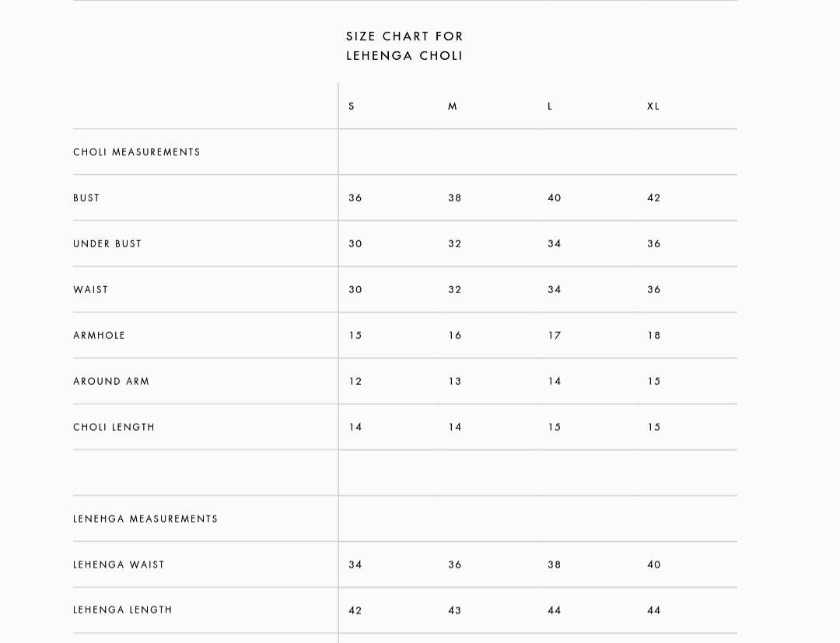Select the M size column header
The image size is (840, 643).
(453, 107)
